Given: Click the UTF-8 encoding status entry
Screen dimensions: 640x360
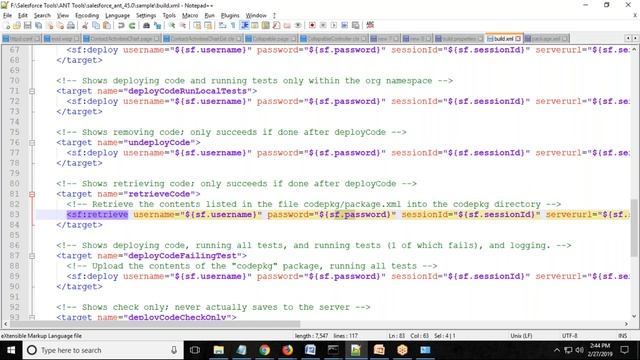Looking at the screenshot, I should 569,336.
